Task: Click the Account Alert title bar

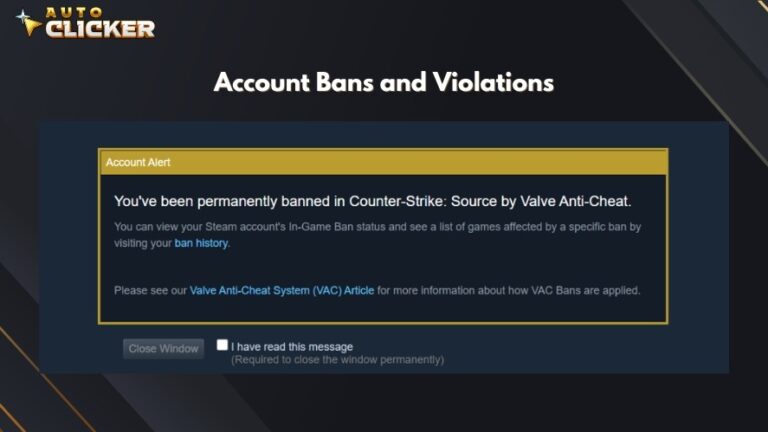Action: (383, 161)
